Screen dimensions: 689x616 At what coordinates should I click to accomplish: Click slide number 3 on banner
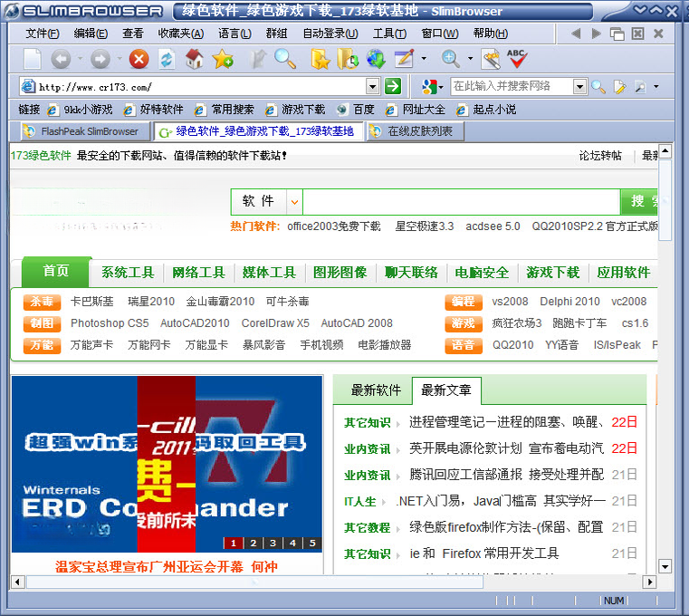273,543
